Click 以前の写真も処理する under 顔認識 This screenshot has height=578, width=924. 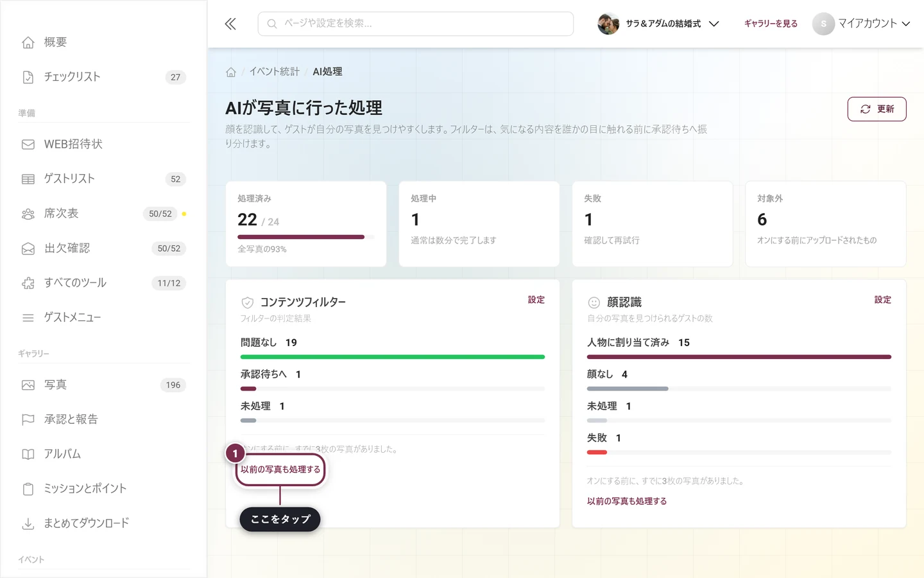[627, 502]
